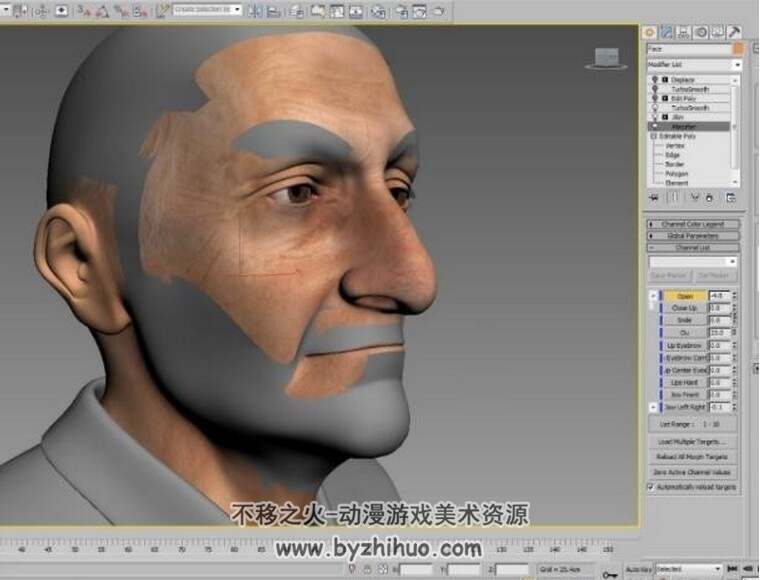Click the ViewCube in viewport corner
This screenshot has width=761, height=580.
[x=606, y=58]
